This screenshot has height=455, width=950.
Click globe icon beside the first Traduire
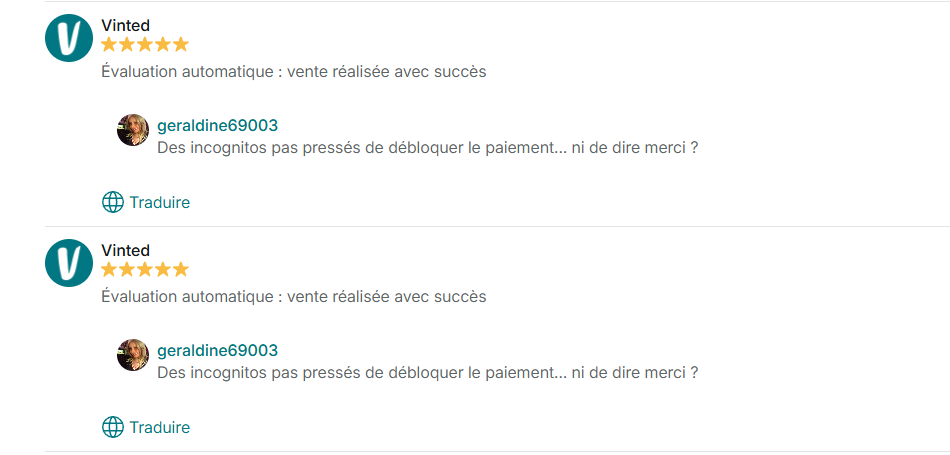coord(113,202)
